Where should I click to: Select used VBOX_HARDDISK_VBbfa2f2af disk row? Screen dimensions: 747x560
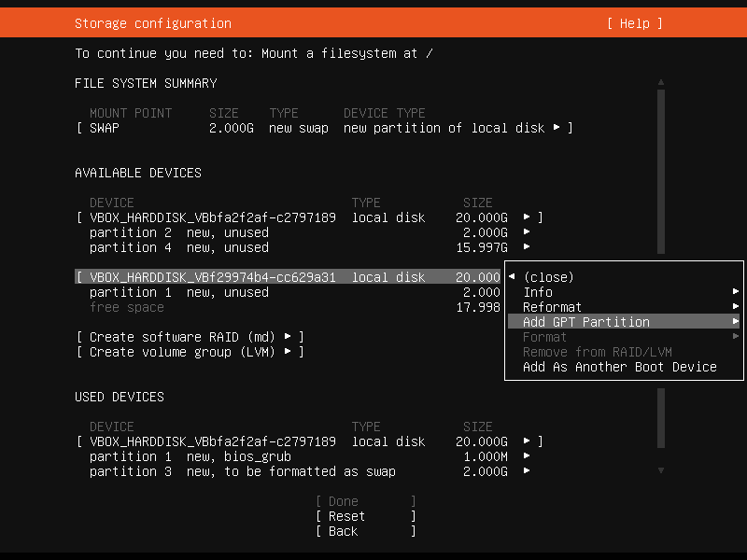coord(309,441)
